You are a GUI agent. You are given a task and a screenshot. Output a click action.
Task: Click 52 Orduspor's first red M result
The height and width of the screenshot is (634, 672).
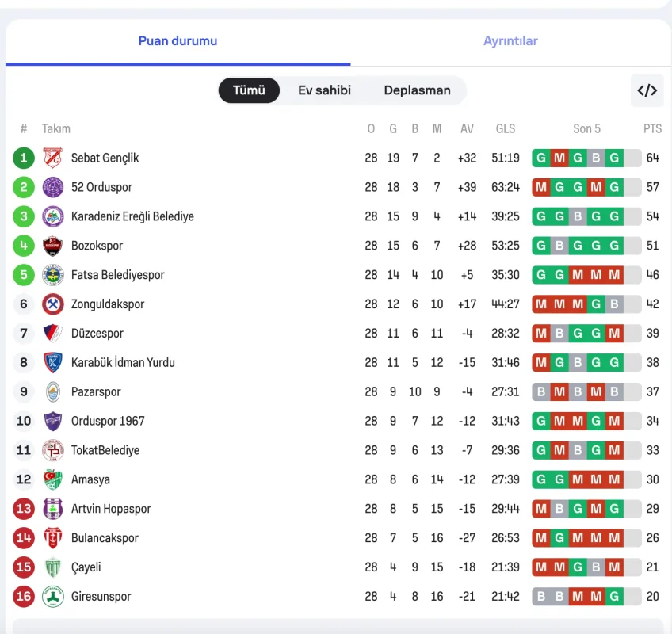pos(541,187)
